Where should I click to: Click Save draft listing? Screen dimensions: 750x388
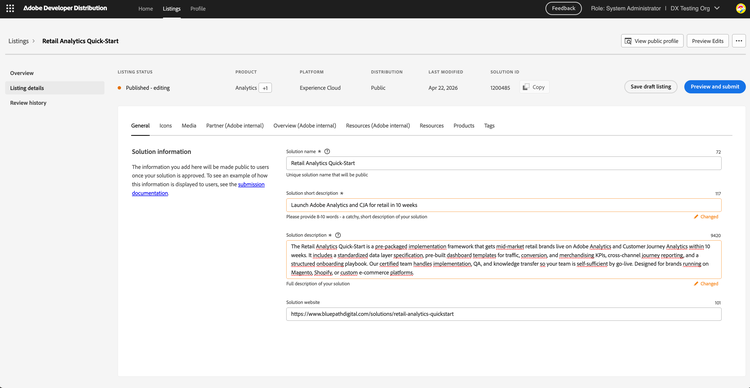coord(651,87)
